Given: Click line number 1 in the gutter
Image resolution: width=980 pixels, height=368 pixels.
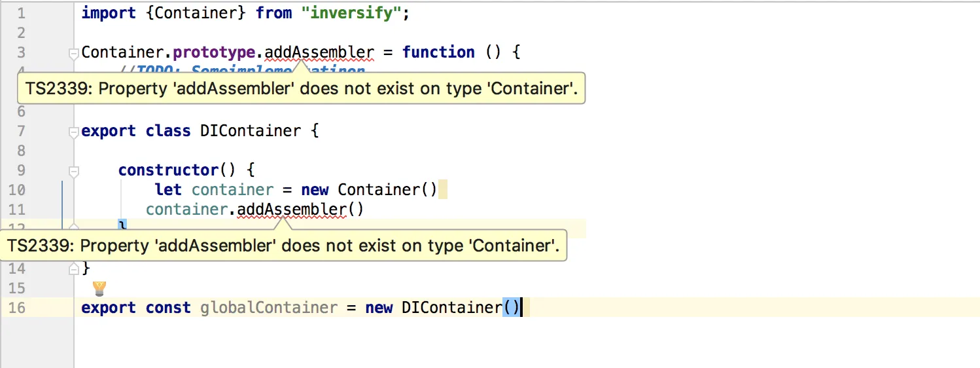Looking at the screenshot, I should [22, 13].
